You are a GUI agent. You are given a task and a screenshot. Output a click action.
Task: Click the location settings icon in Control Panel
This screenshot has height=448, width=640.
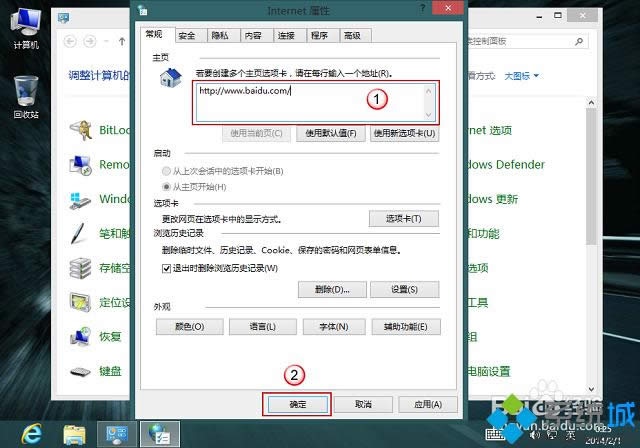coord(80,302)
